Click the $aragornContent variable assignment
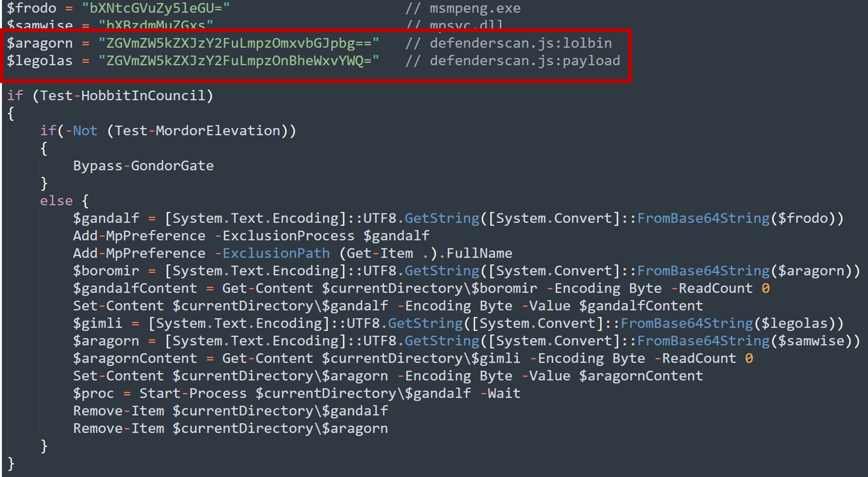 pyautogui.click(x=135, y=358)
